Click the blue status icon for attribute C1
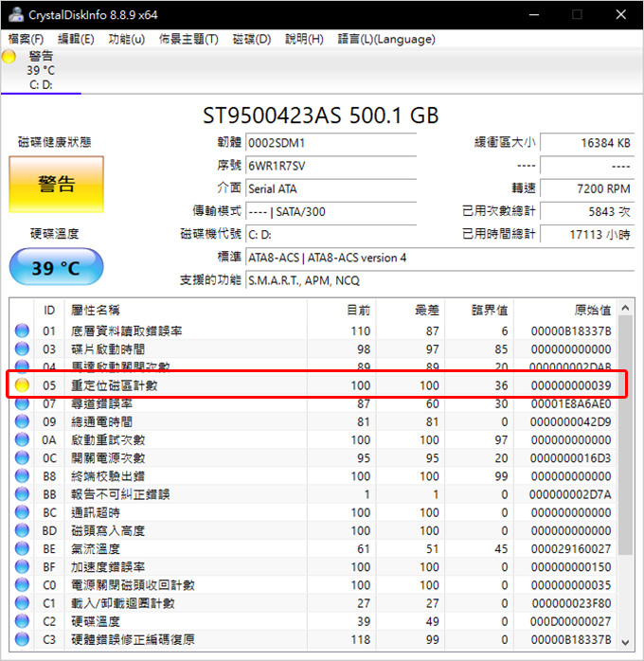This screenshot has height=661, width=644. 22,602
